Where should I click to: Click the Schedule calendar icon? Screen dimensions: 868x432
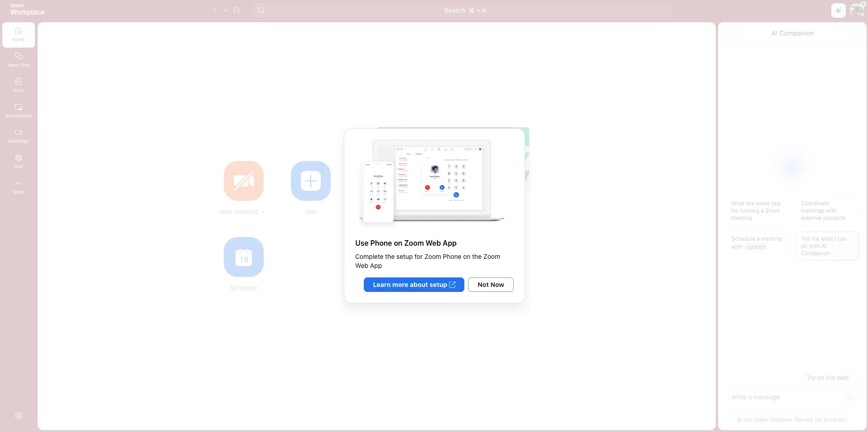point(244,257)
